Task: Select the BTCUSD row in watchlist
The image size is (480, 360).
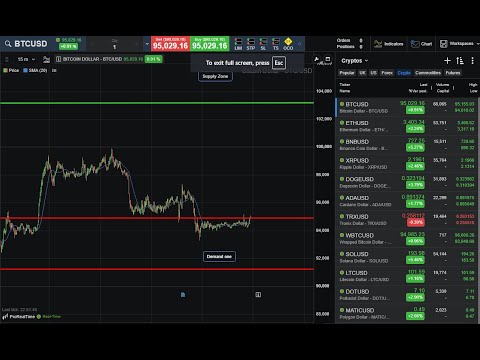Action: [407, 107]
